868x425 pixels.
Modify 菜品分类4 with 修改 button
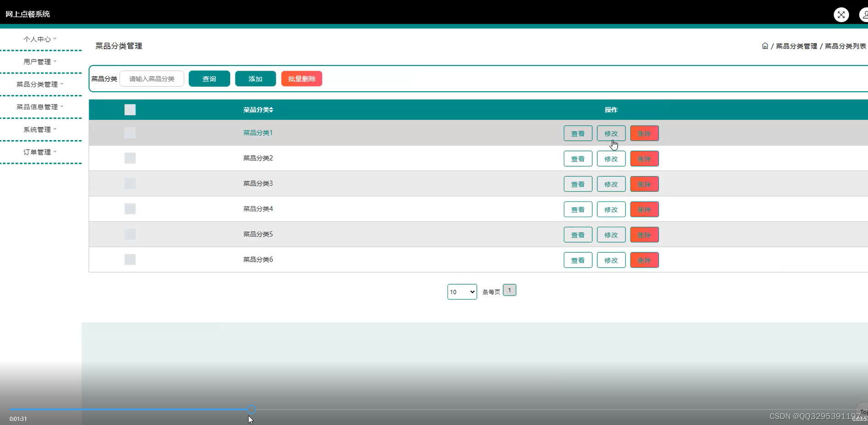click(x=611, y=209)
